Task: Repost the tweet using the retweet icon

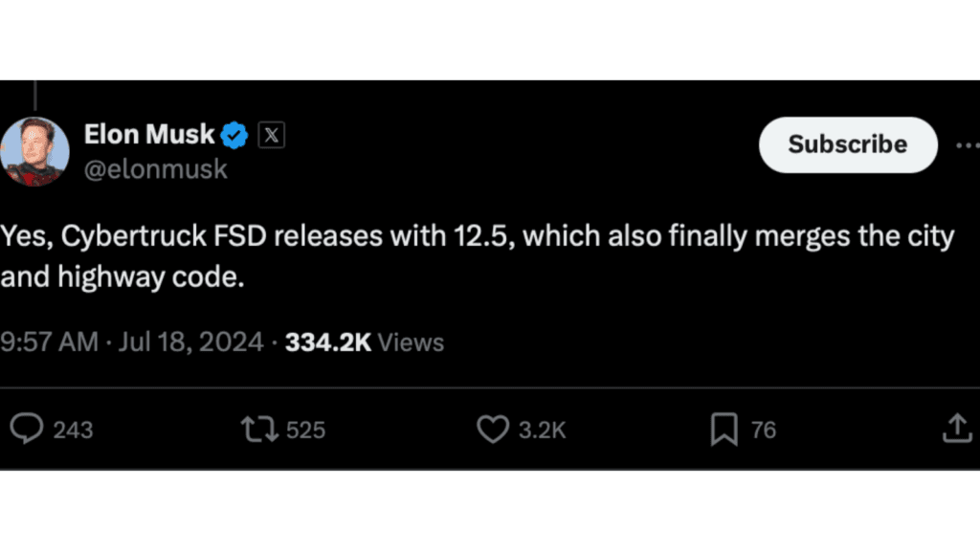Action: [258, 430]
